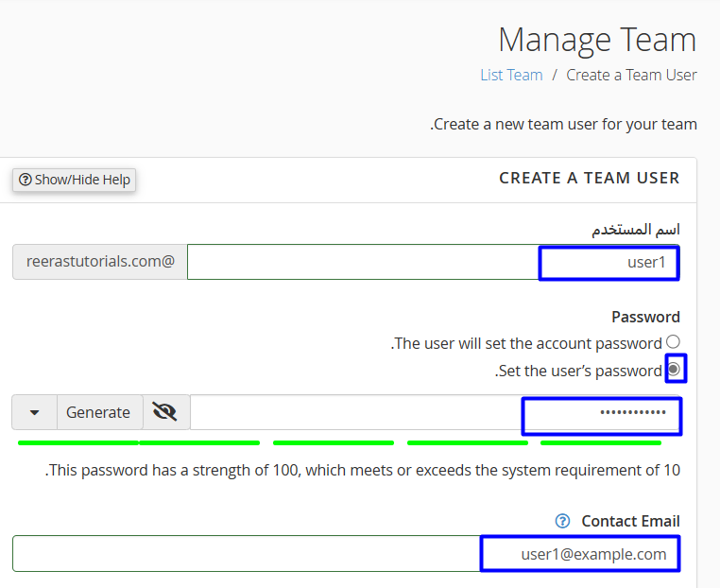The height and width of the screenshot is (588, 720).
Task: Click the Contact Email help question-mark icon
Action: [563, 521]
